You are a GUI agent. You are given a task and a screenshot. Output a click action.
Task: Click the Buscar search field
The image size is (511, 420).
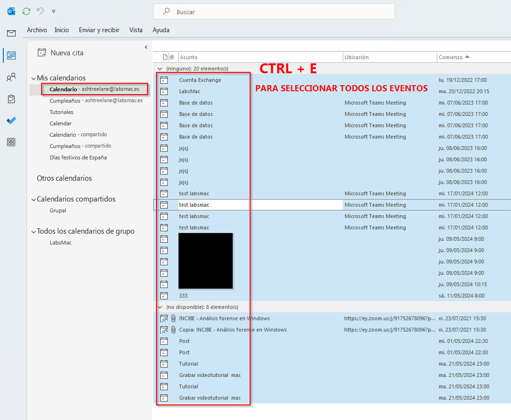[x=274, y=12]
